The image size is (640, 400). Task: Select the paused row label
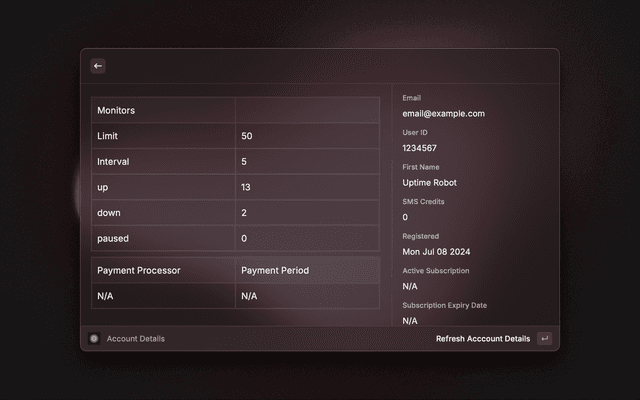pos(112,239)
